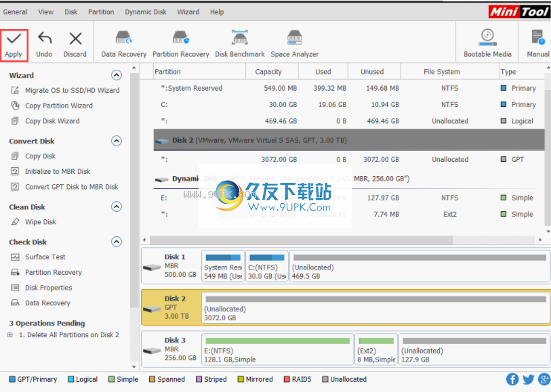551x392 pixels.
Task: Collapse the Check Disk section
Action: click(117, 242)
